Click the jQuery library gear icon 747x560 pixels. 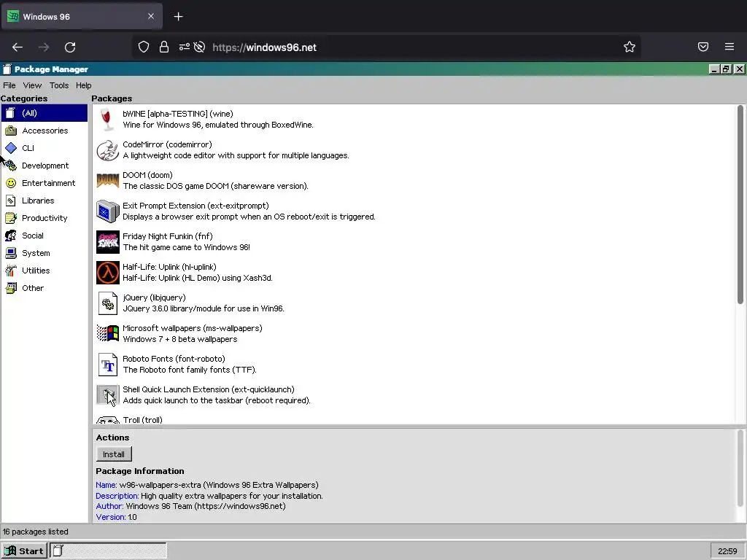click(x=108, y=303)
